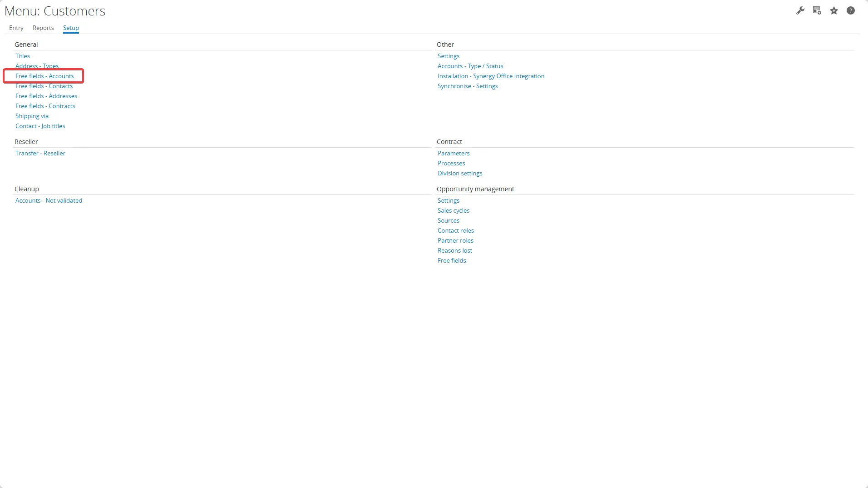
Task: Open Accounts - Not validated cleanup
Action: point(49,200)
